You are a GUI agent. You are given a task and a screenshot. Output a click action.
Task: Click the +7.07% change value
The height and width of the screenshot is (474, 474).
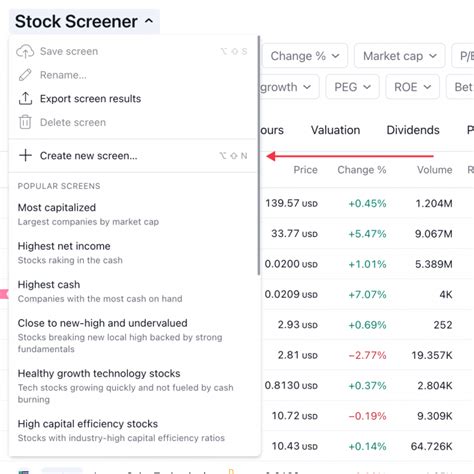[367, 294]
